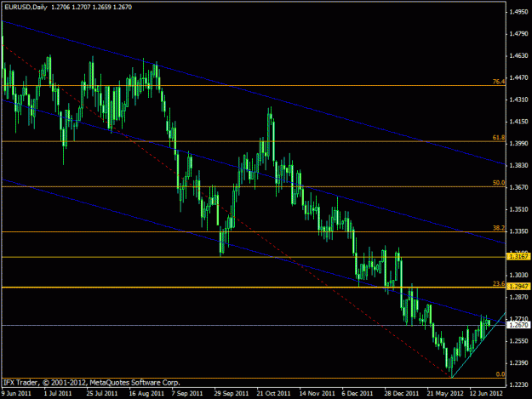Click the 1.3830 price scale value
The height and width of the screenshot is (399, 532).
[x=518, y=165]
